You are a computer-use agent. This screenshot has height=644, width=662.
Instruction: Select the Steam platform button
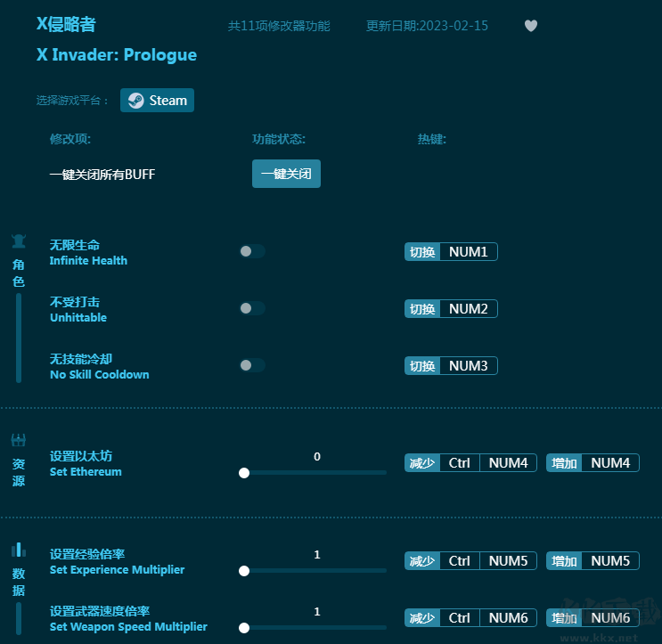point(158,101)
